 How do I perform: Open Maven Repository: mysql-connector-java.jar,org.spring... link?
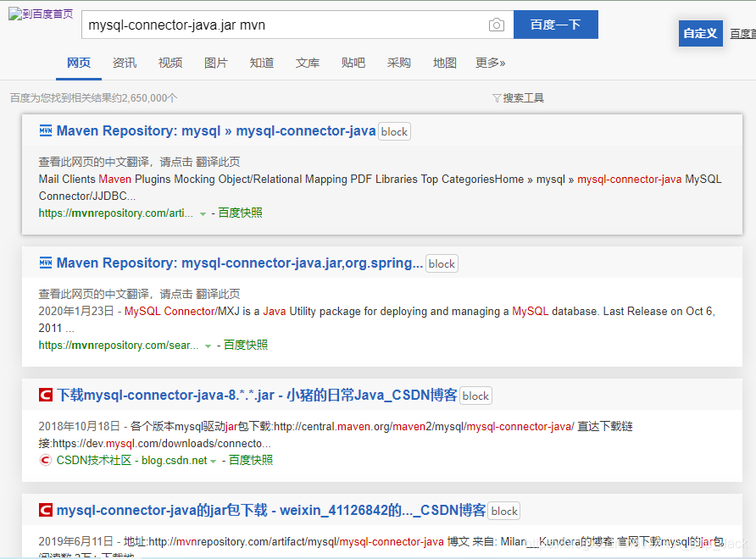(240, 263)
